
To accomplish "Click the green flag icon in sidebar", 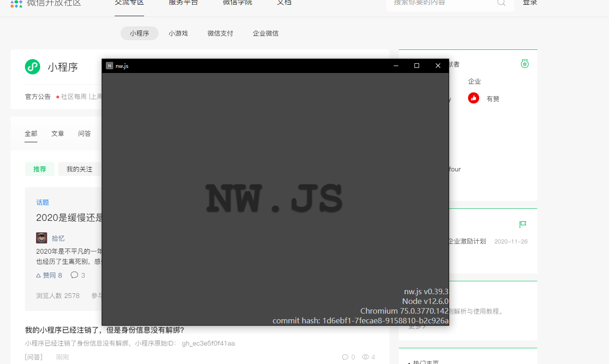I will pos(523,224).
